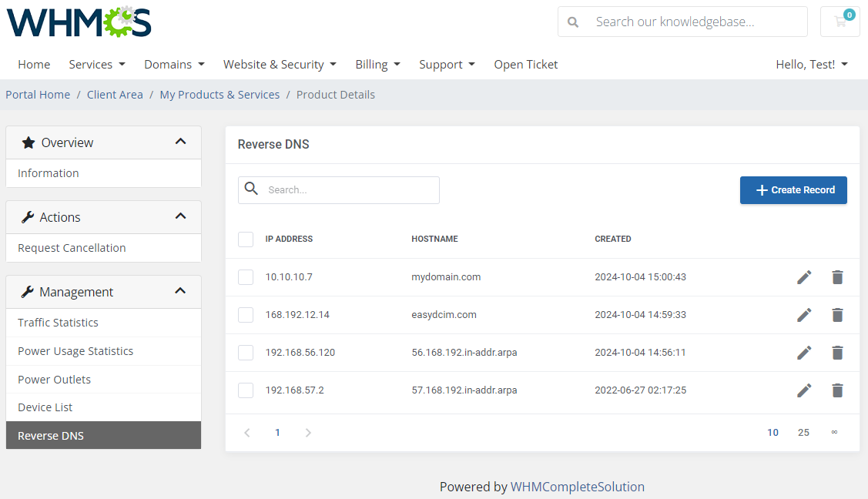Click the Create Record button
The height and width of the screenshot is (499, 868).
coord(793,189)
